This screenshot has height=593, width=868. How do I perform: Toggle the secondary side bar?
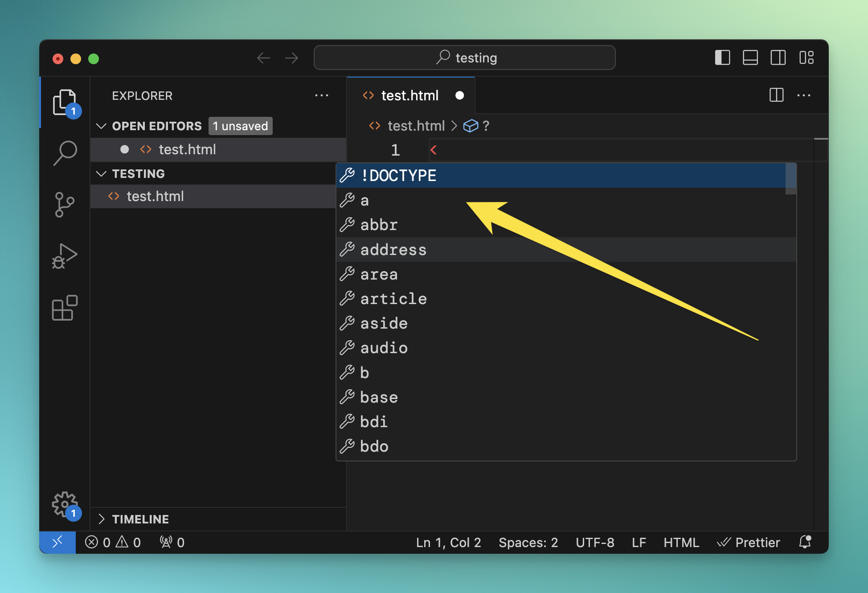(778, 58)
